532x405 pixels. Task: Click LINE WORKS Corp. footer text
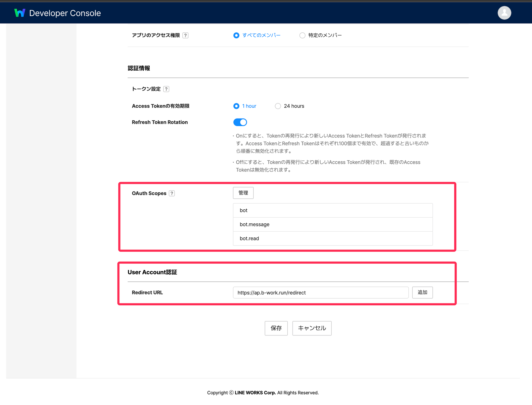(255, 393)
